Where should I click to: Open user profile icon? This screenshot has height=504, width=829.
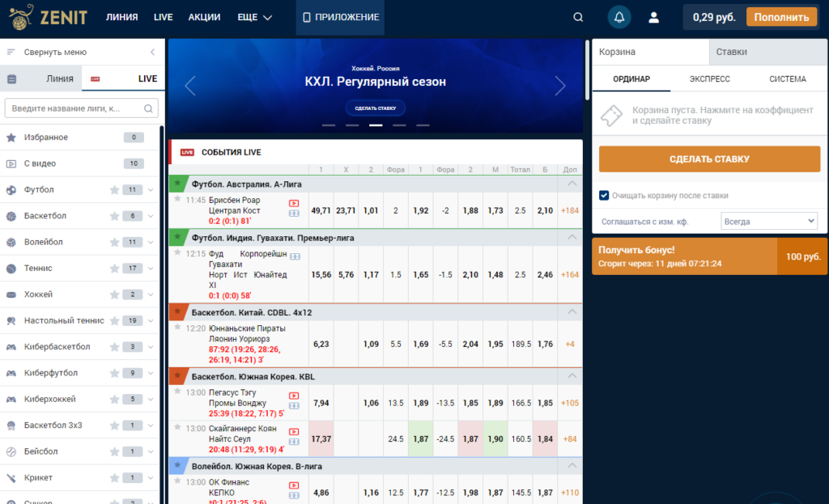point(653,18)
